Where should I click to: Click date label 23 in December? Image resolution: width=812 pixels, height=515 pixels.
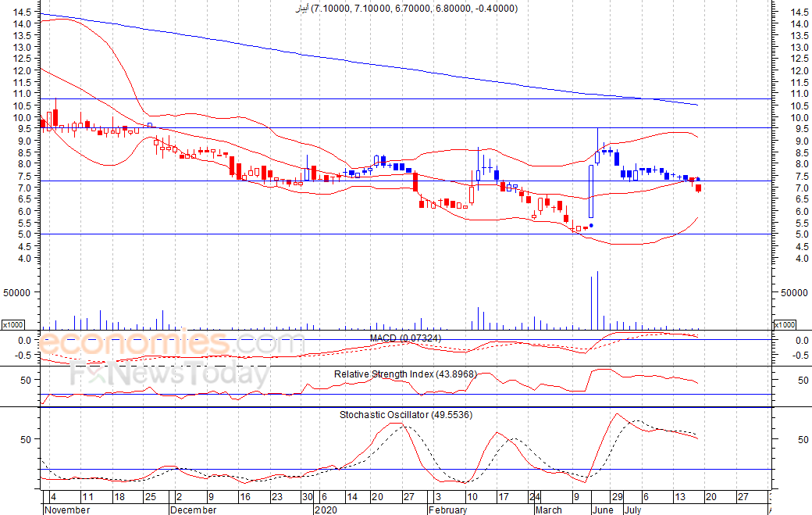(x=276, y=497)
